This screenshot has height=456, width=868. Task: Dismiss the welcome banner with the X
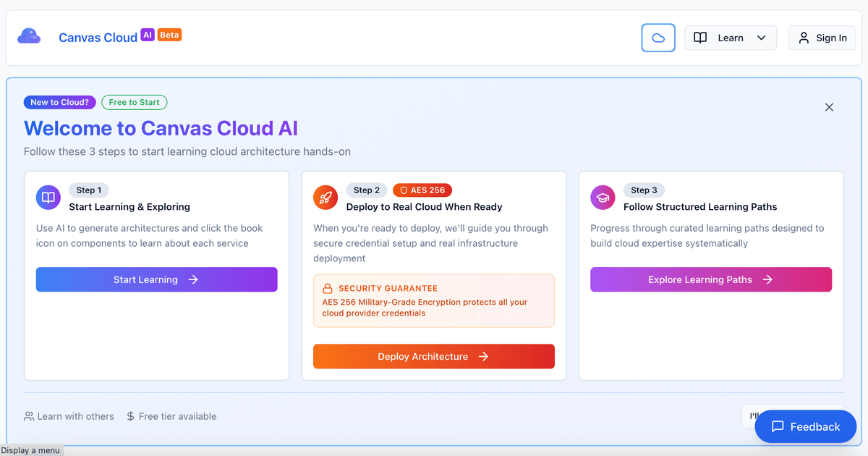coord(829,106)
